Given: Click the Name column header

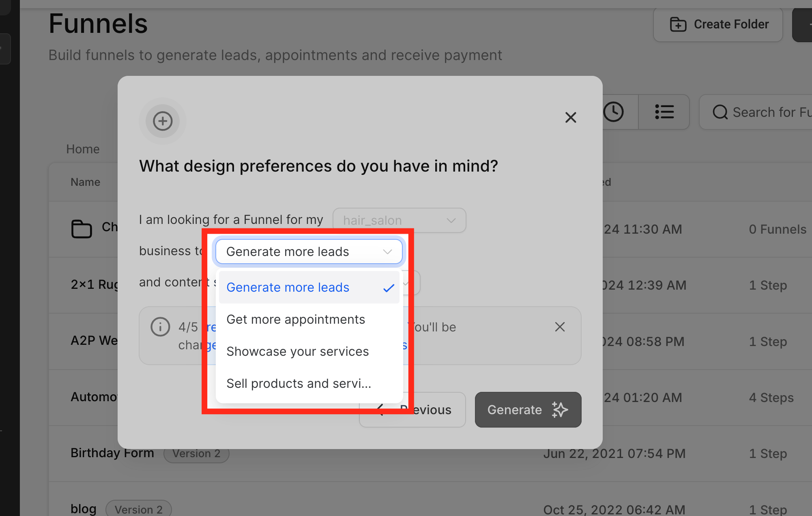Looking at the screenshot, I should click(x=85, y=182).
